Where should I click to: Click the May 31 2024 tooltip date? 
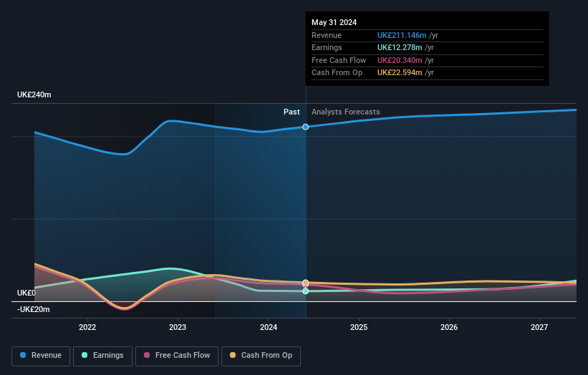click(334, 22)
